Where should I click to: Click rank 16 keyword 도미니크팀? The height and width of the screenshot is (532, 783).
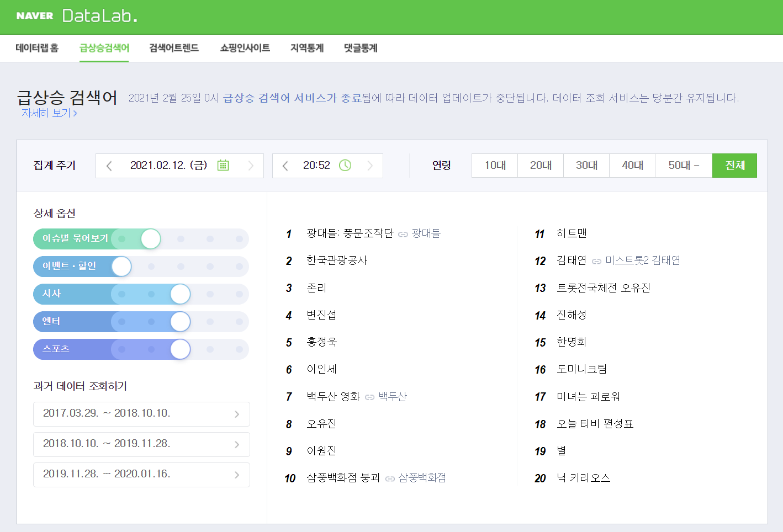(582, 369)
